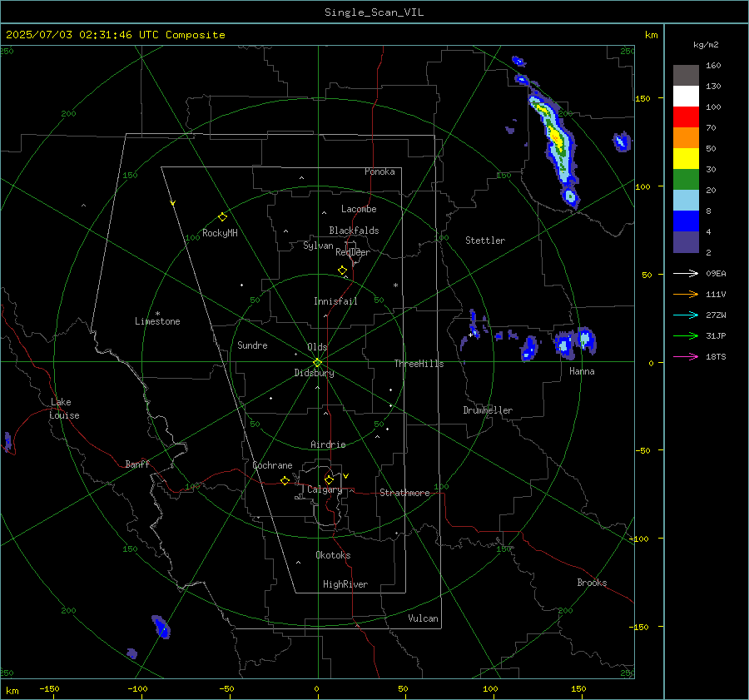Screen dimensions: 749x700
Task: Click the Sylvan label
Action: (318, 246)
